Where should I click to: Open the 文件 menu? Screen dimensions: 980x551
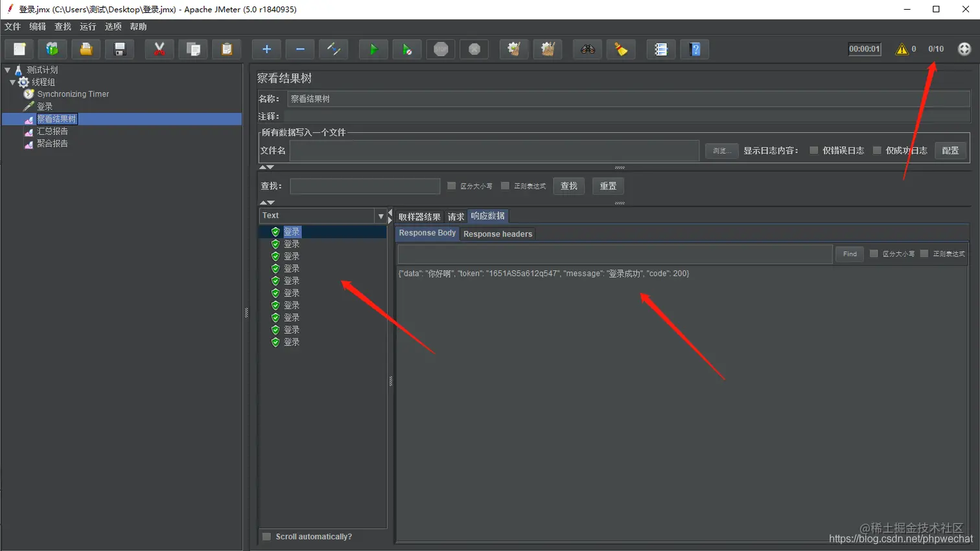click(x=13, y=27)
